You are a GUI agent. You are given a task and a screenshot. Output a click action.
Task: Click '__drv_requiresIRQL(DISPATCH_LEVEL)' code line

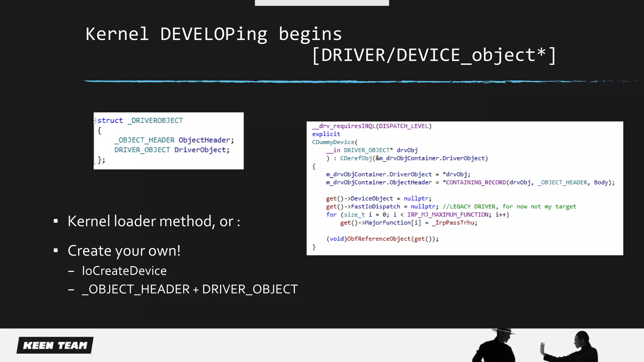pos(372,126)
